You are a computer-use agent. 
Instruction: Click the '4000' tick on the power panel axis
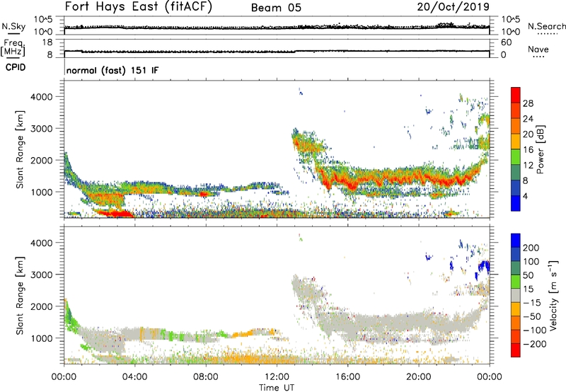click(x=41, y=97)
